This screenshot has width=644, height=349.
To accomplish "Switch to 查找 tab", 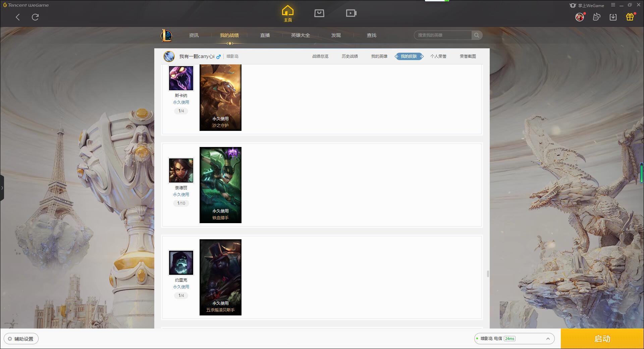I will click(x=372, y=35).
